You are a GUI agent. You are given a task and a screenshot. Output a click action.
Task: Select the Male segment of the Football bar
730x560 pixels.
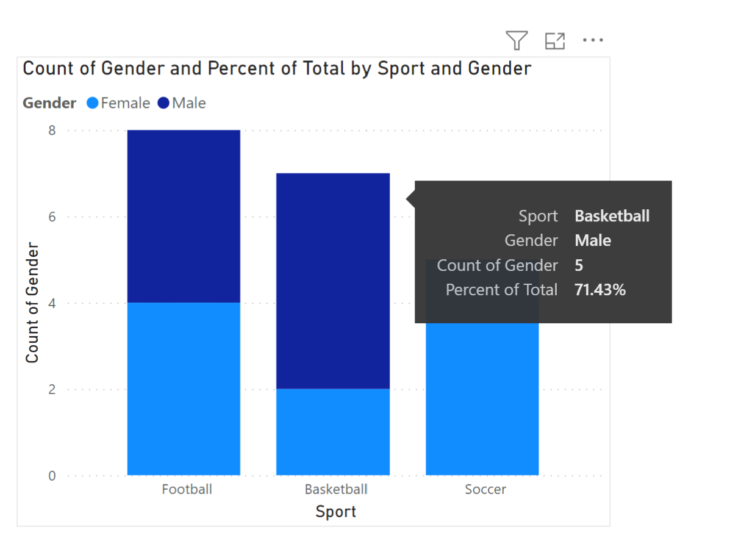point(184,216)
